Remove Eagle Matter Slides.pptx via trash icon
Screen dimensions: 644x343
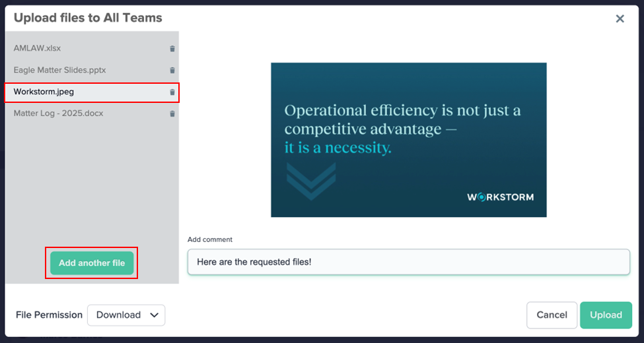click(172, 70)
